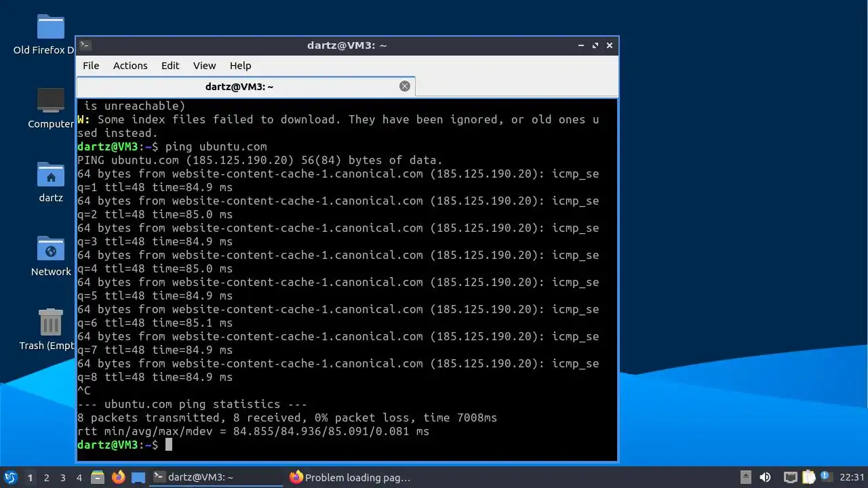Screen dimensions: 868x488
Task: Close the dartz@VM3 terminal tab
Action: point(405,86)
